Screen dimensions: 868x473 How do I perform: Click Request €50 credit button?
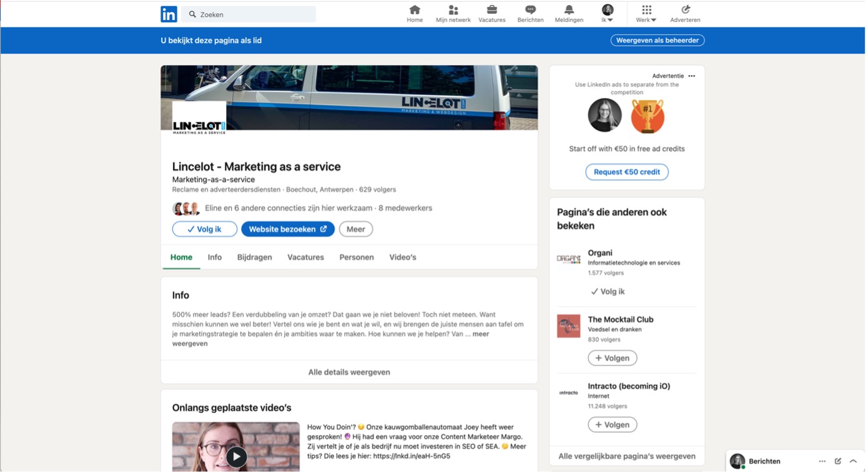(x=627, y=172)
